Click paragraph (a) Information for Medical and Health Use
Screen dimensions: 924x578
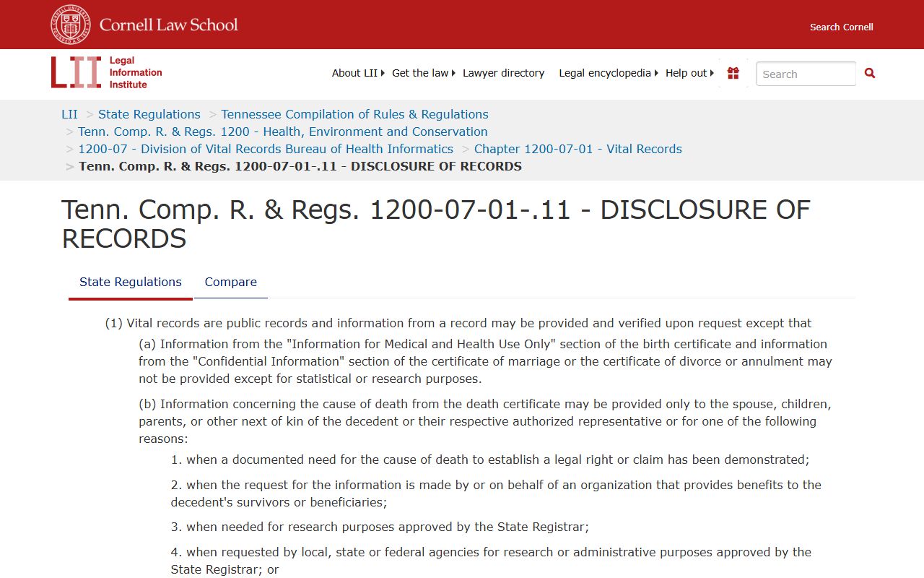coord(485,361)
